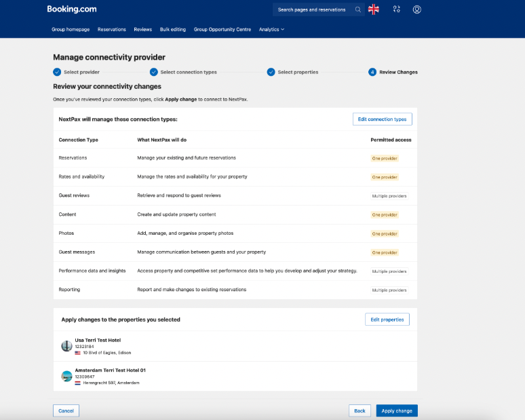Click Multiple providers badge in Performance data row
525x420 pixels.
coord(389,271)
